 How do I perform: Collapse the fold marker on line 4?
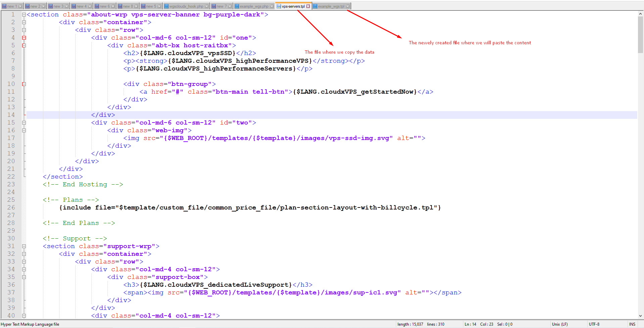click(24, 38)
